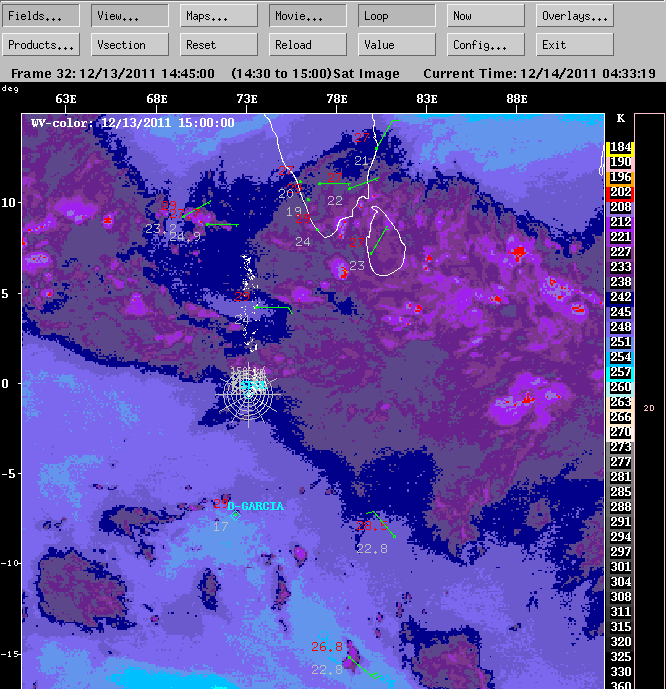Screen dimensions: 666x689
Task: Expand the Overlays... options
Action: pyautogui.click(x=575, y=16)
